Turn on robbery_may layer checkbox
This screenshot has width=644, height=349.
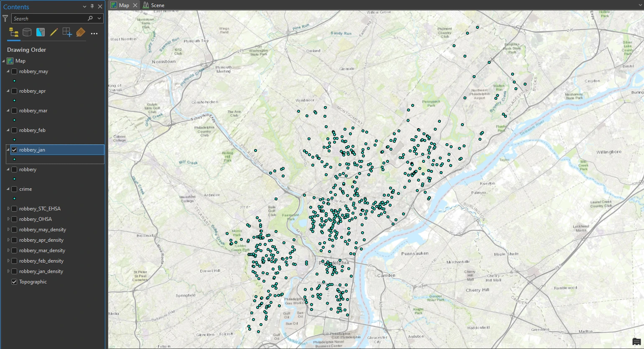(x=14, y=71)
